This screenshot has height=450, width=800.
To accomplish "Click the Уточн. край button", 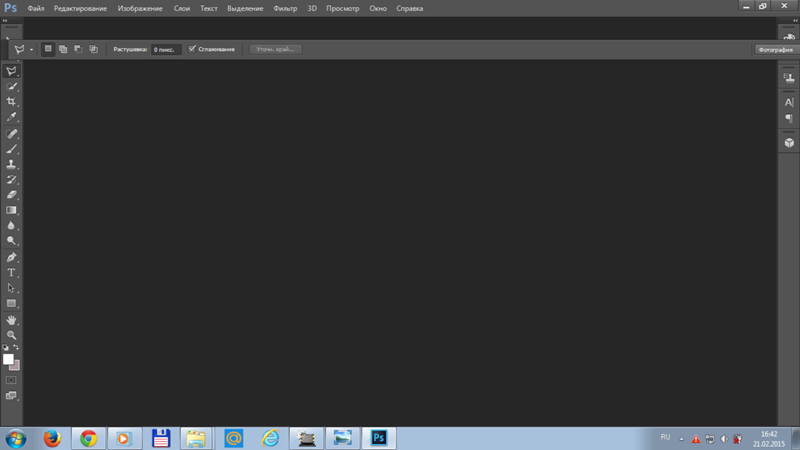I will click(275, 49).
